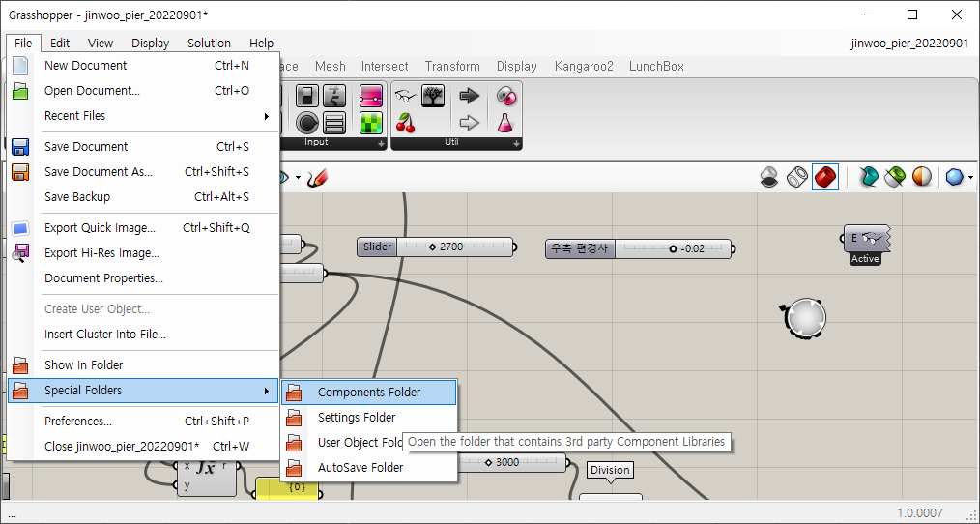Click the orange Save Document As floppy icon
The width and height of the screenshot is (980, 524).
click(x=20, y=172)
